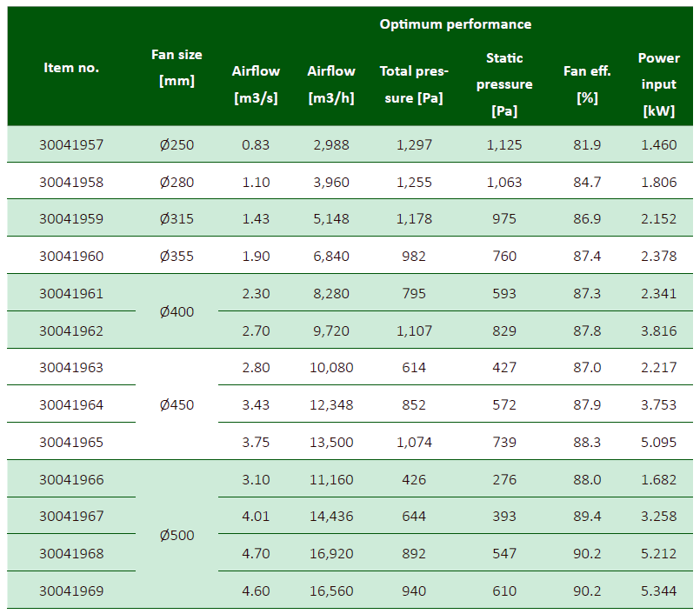The image size is (700, 614).
Task: Select the 'Optimum performance' header group
Action: [455, 24]
